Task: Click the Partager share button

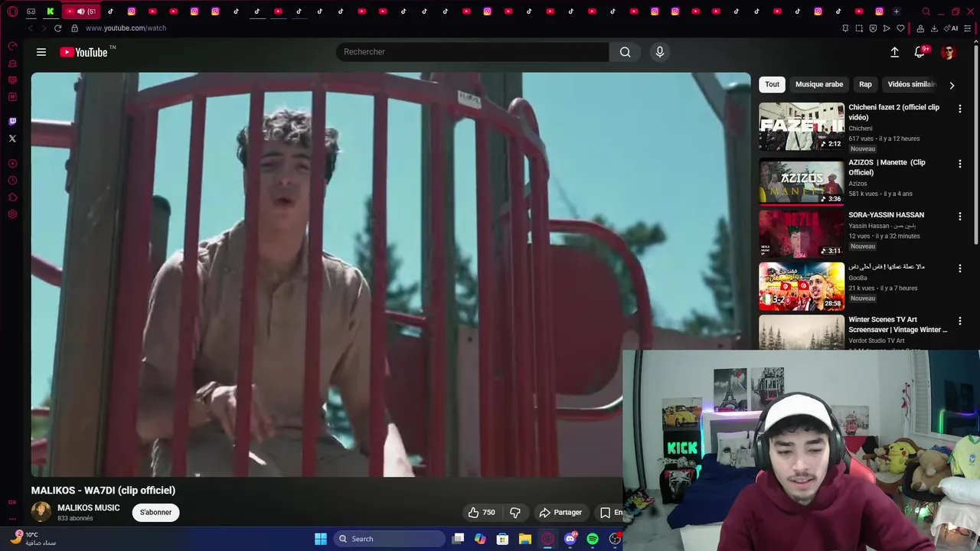Action: point(560,513)
